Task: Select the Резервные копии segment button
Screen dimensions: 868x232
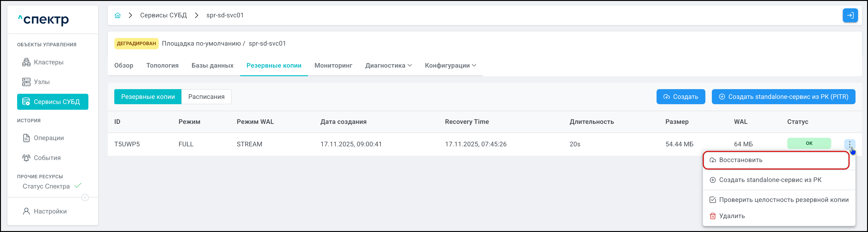Action: [148, 97]
